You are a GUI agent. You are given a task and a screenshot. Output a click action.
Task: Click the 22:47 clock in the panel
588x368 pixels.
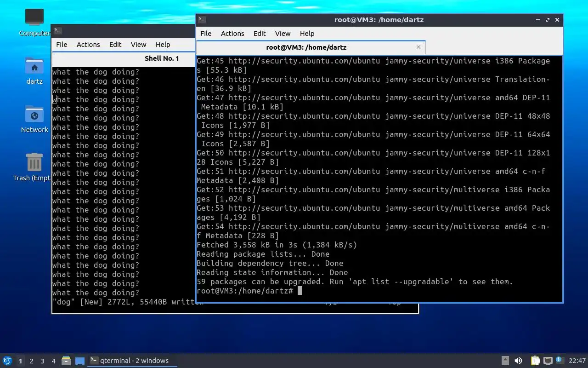[577, 361]
